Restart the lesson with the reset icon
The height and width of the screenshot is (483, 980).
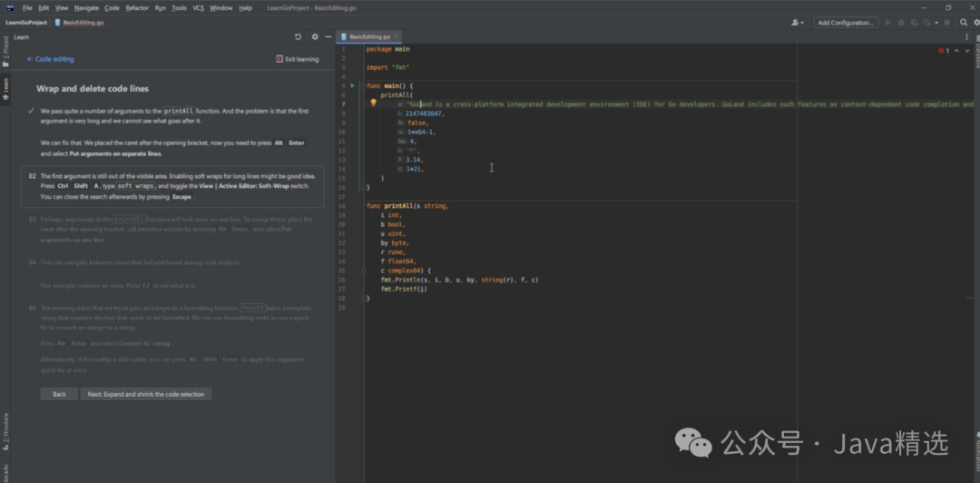click(x=299, y=37)
